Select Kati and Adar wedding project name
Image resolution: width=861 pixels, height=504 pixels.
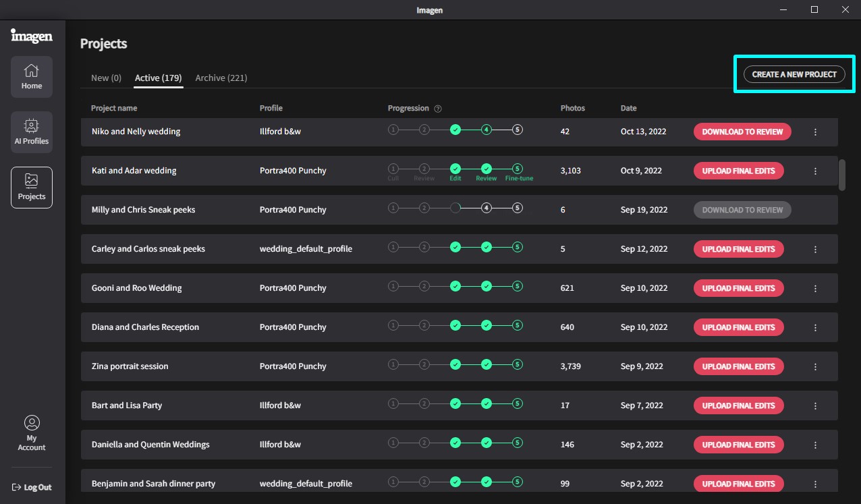coord(134,171)
